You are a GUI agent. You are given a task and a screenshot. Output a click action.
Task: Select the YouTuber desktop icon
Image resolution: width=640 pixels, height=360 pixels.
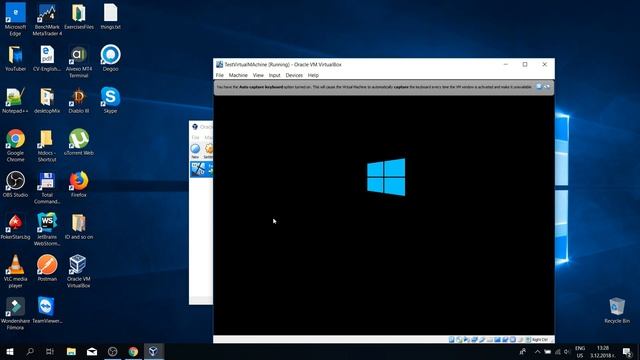[x=16, y=59]
